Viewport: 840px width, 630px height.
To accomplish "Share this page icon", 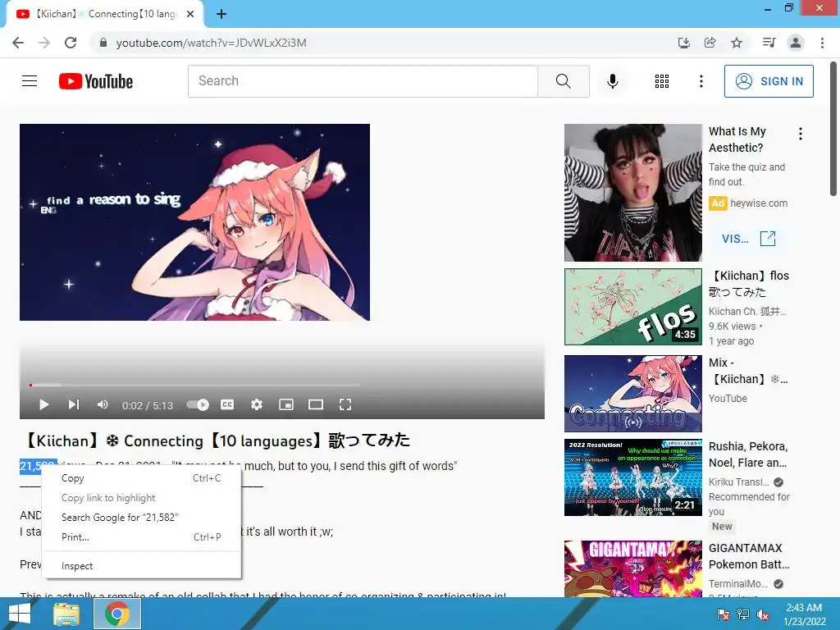I will click(710, 43).
